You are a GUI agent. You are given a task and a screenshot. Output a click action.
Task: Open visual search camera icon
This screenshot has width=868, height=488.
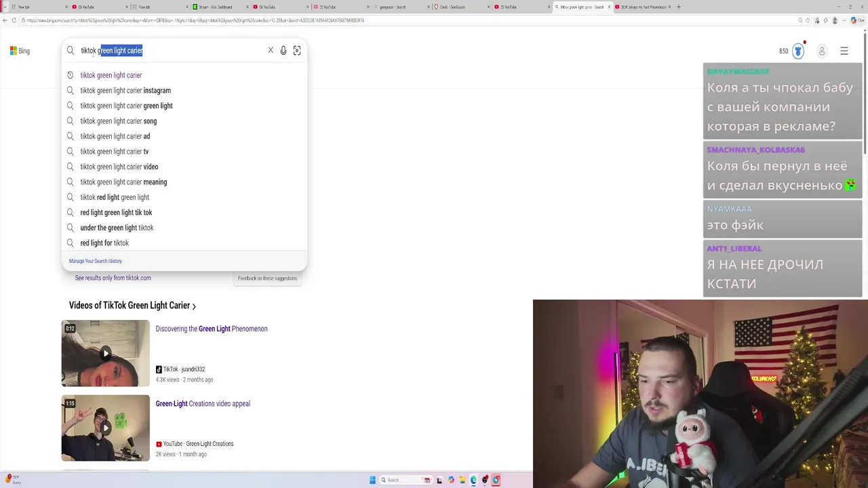[x=297, y=50]
